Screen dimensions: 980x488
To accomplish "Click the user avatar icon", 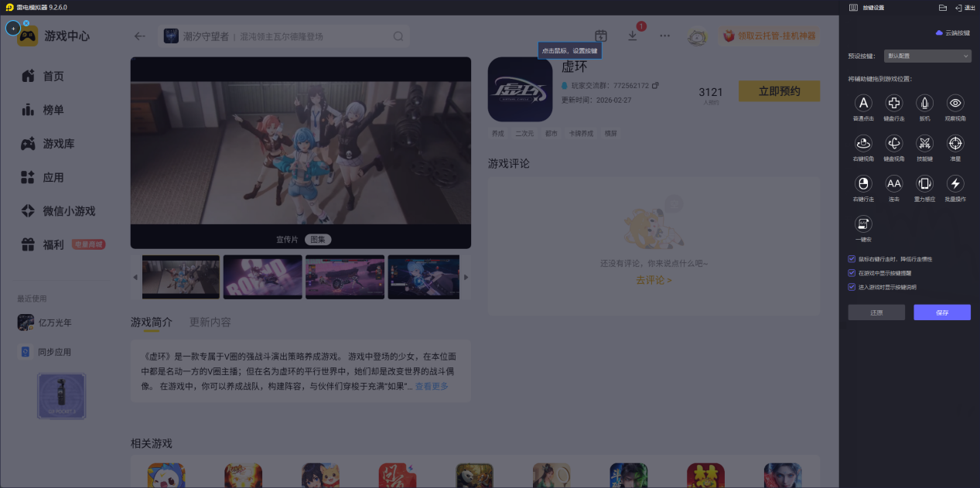I will pyautogui.click(x=698, y=36).
